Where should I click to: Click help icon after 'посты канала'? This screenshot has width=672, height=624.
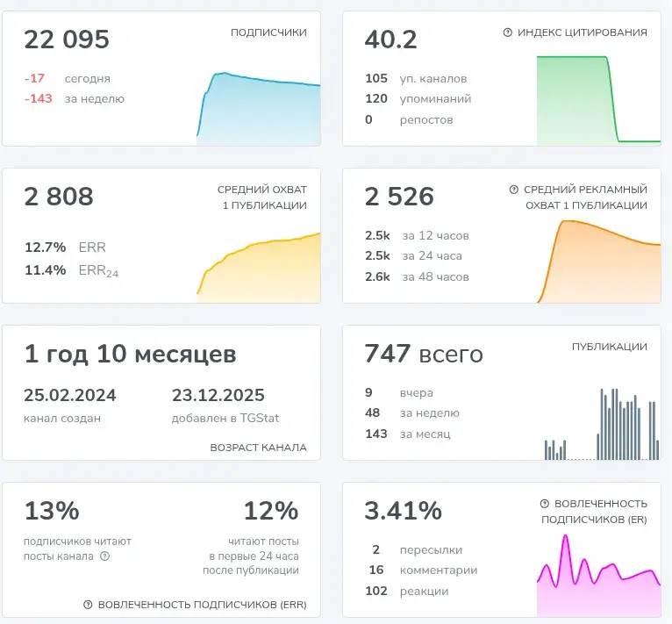pyautogui.click(x=105, y=556)
